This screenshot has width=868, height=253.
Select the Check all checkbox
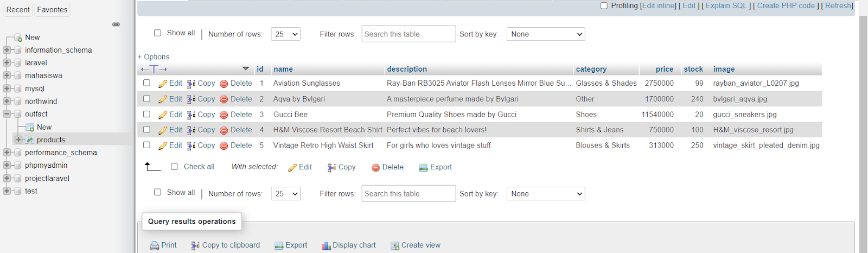point(174,167)
